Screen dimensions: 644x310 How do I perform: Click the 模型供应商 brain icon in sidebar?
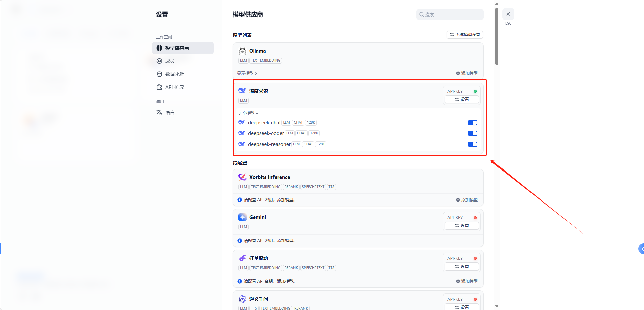[x=159, y=48]
